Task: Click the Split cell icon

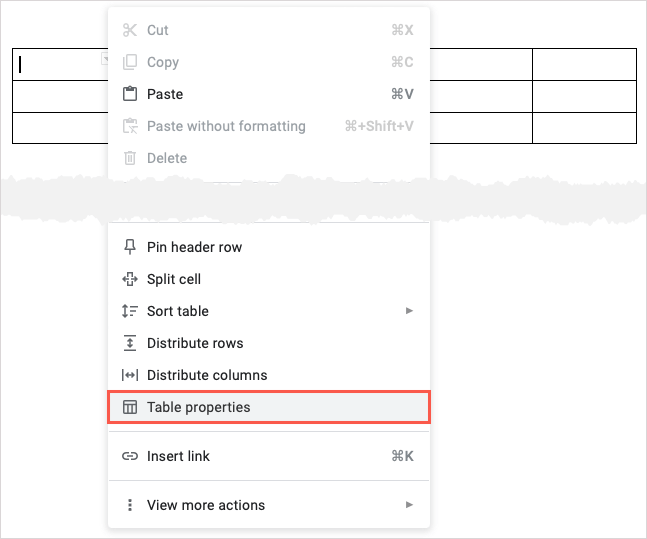Action: 129,279
